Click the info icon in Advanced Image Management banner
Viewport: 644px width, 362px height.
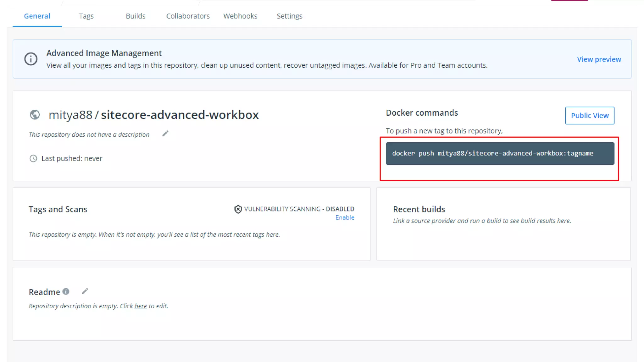31,59
